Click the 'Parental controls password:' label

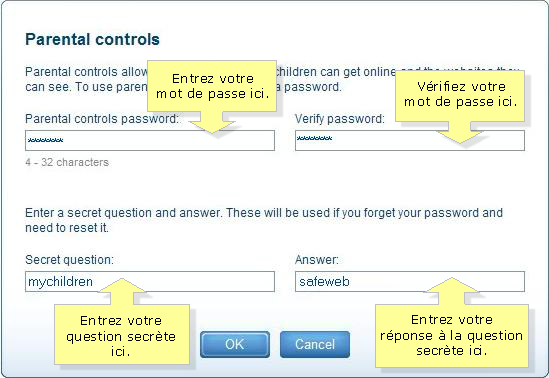point(102,119)
